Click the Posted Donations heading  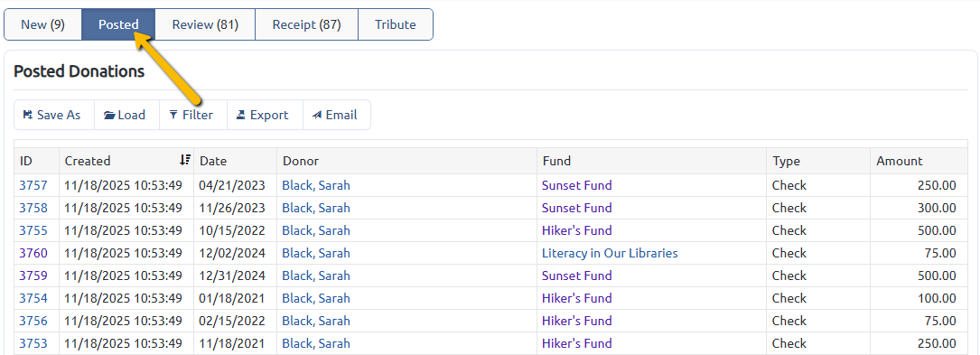coord(79,71)
